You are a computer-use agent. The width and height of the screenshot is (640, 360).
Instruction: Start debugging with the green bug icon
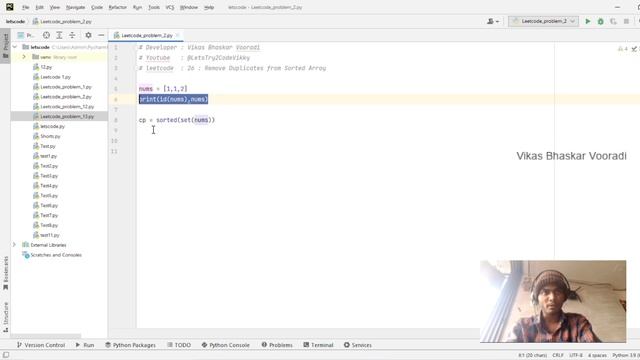600,21
